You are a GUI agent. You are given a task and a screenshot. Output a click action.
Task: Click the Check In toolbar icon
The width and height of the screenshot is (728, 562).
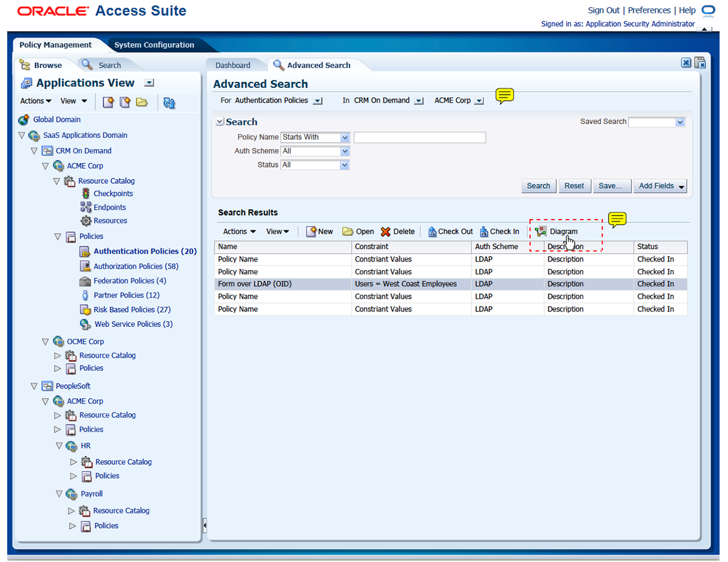pos(484,231)
